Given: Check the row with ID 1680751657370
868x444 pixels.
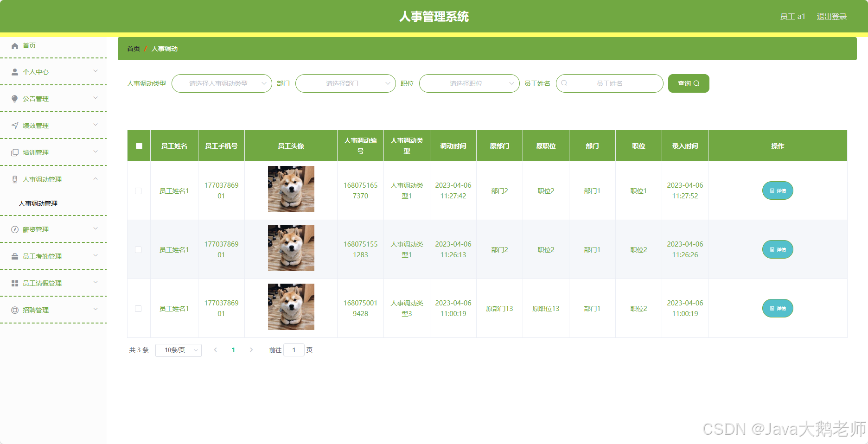Looking at the screenshot, I should pos(138,191).
